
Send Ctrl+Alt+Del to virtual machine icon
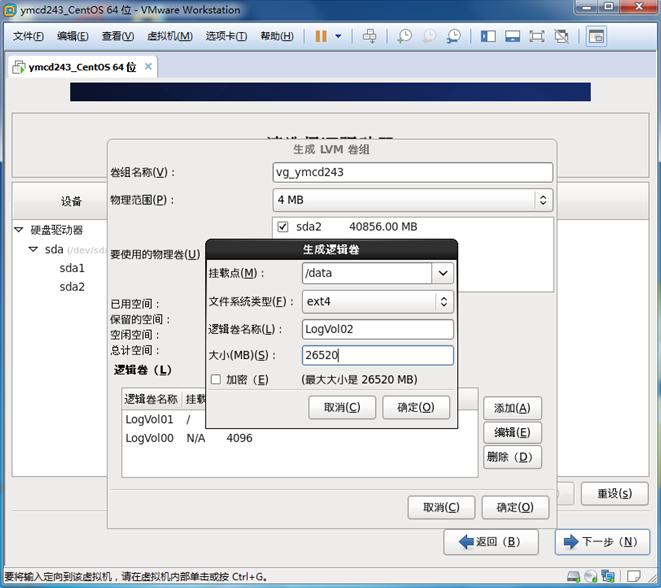click(x=369, y=36)
